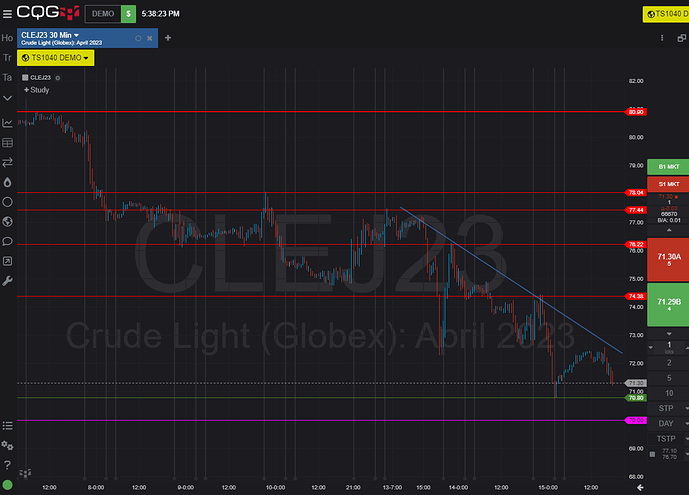Screen dimensions: 689x495
Task: Click the gray 71.30 last price label
Action: pyautogui.click(x=635, y=383)
